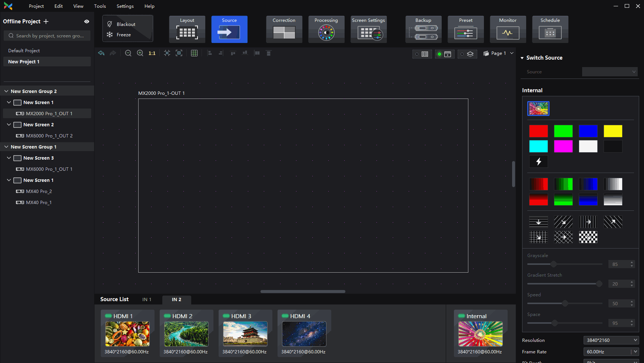Open Screen Settings module
The height and width of the screenshot is (363, 644).
(369, 29)
